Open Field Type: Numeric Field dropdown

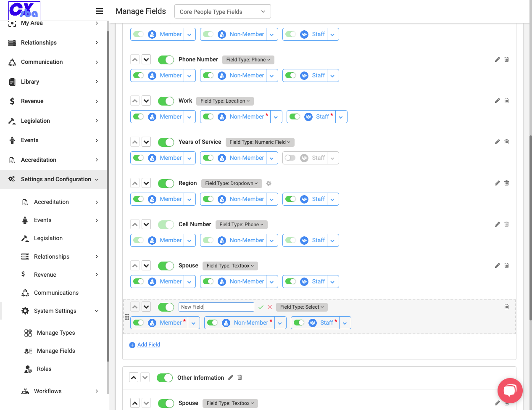click(260, 142)
